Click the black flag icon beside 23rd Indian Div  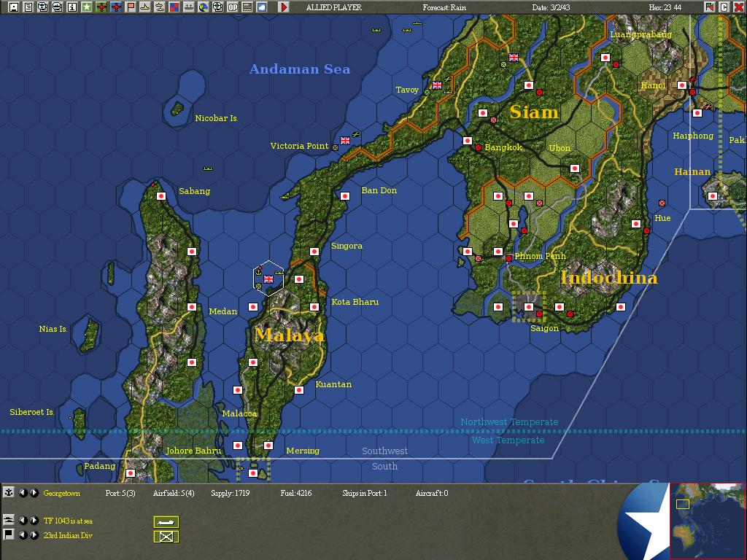pos(9,534)
